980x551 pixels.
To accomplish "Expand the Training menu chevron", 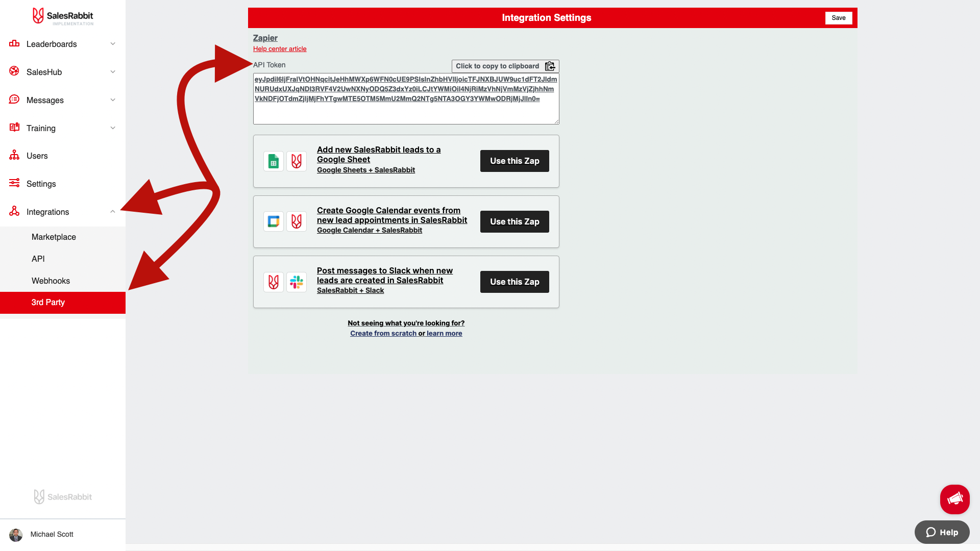I will [x=113, y=128].
